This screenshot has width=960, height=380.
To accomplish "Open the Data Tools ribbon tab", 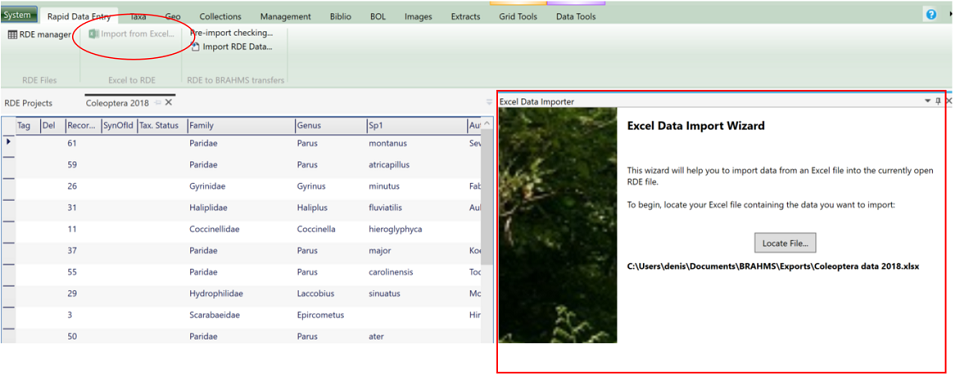I will 576,17.
